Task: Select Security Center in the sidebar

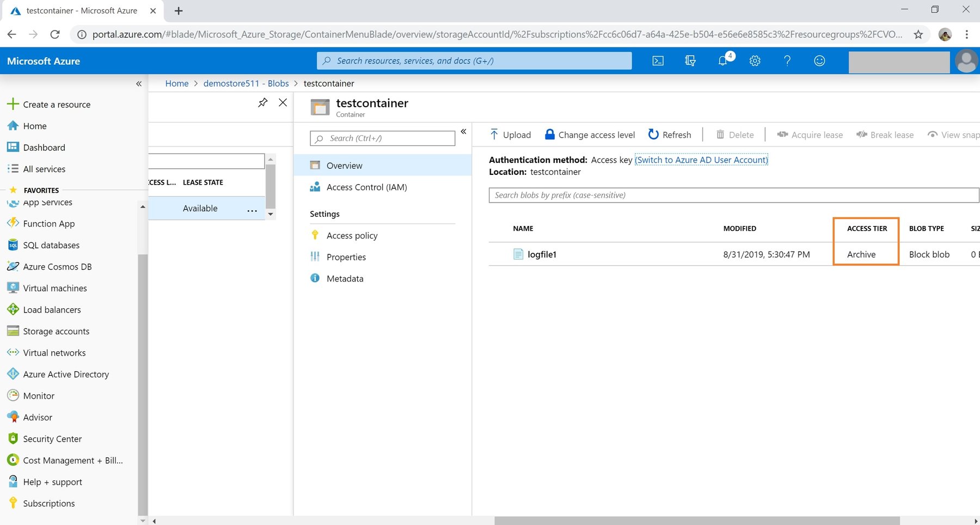Action: click(52, 438)
